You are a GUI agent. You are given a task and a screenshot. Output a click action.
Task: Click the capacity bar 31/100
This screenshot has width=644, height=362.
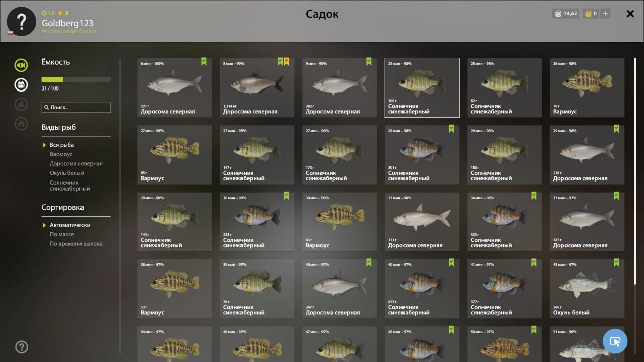[76, 79]
